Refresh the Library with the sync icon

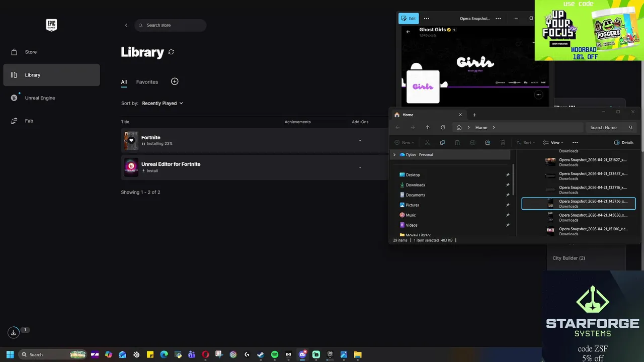pyautogui.click(x=171, y=52)
